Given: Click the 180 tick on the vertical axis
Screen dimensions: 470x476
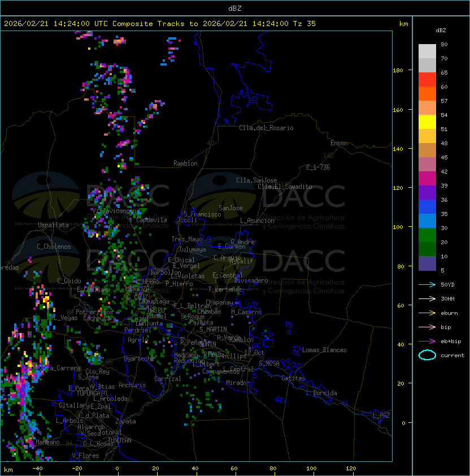Looking at the screenshot, I should click(398, 71).
